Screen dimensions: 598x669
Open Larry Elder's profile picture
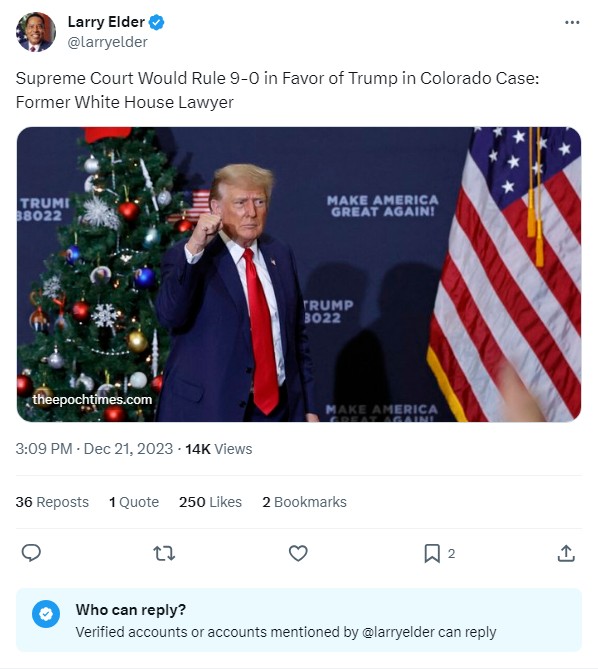tap(36, 32)
